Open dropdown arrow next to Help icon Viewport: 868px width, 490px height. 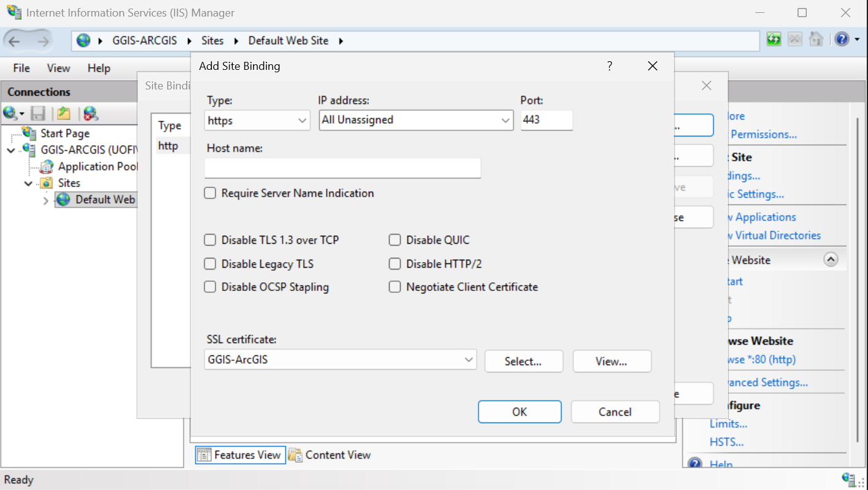pyautogui.click(x=856, y=40)
